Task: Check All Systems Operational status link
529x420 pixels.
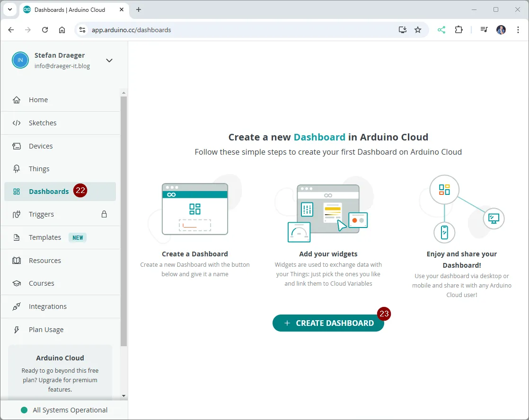Action: 70,410
